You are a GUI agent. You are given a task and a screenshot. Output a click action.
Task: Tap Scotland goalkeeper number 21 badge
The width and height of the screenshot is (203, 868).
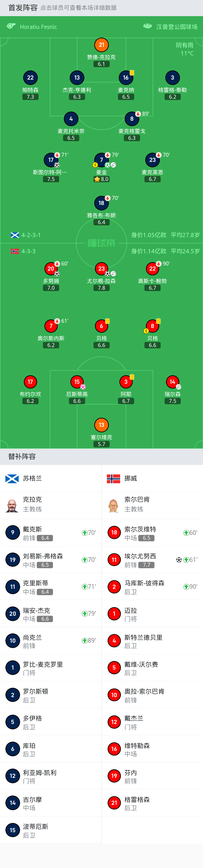(x=101, y=45)
